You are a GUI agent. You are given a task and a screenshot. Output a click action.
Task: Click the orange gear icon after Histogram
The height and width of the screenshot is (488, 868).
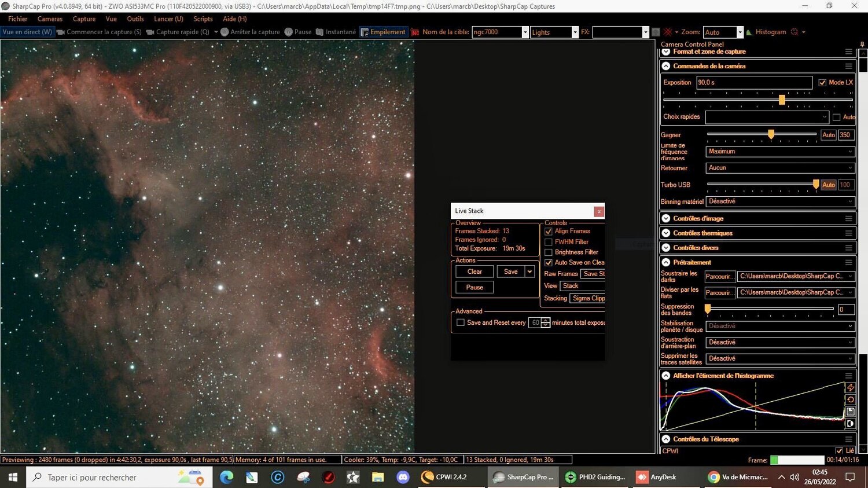coord(795,32)
